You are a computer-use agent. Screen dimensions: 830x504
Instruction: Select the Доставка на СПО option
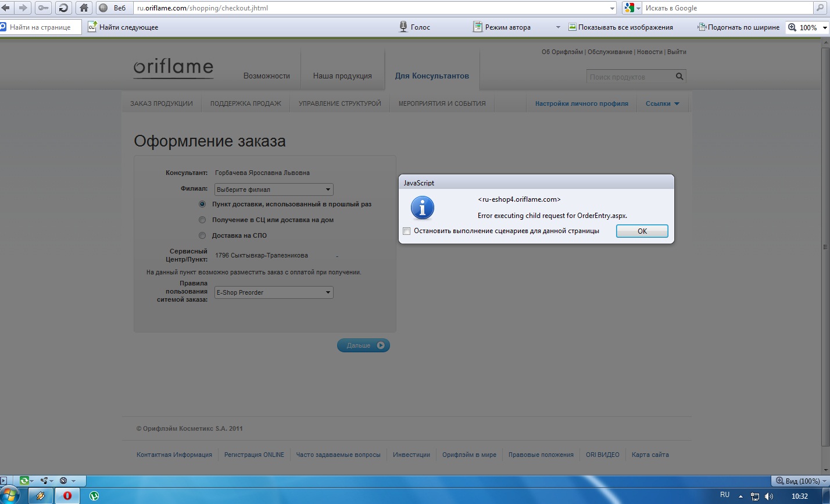point(202,235)
